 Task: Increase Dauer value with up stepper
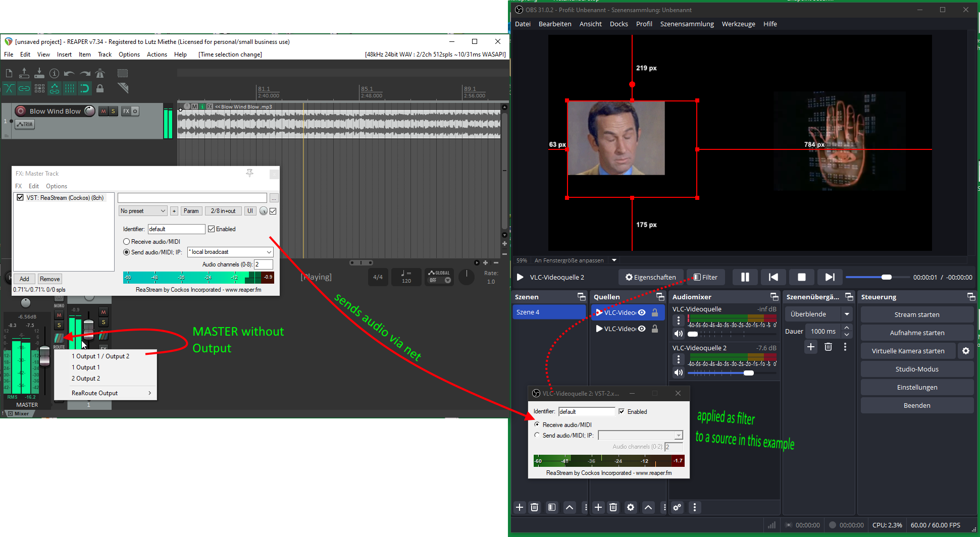point(847,328)
